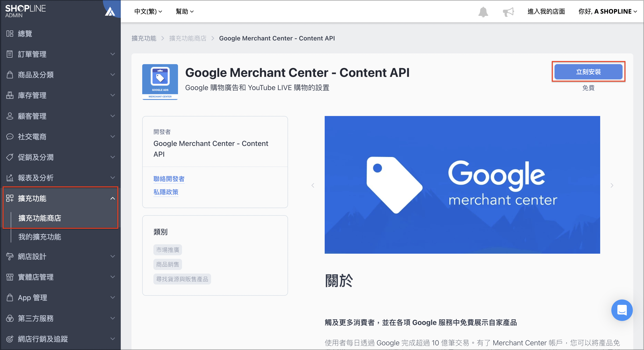Click the 庫存管理 inventory boxes icon

(10, 95)
